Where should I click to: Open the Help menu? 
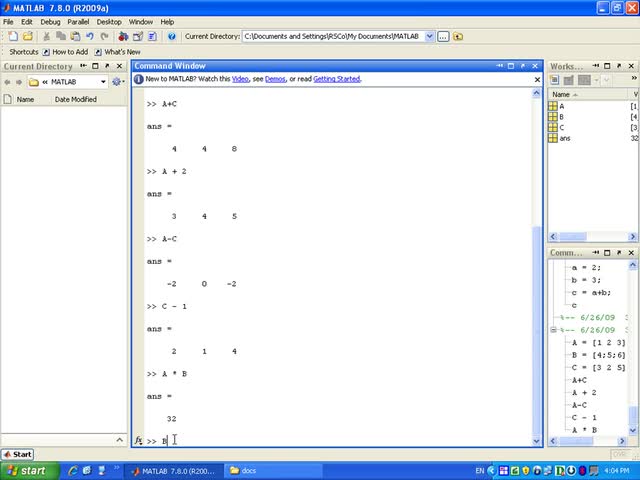coord(167,22)
